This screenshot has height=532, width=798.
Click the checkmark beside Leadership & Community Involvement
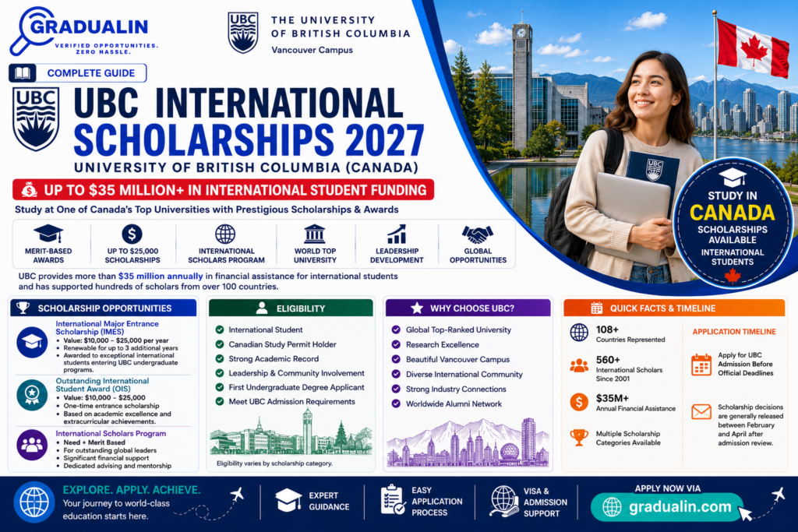pos(220,373)
